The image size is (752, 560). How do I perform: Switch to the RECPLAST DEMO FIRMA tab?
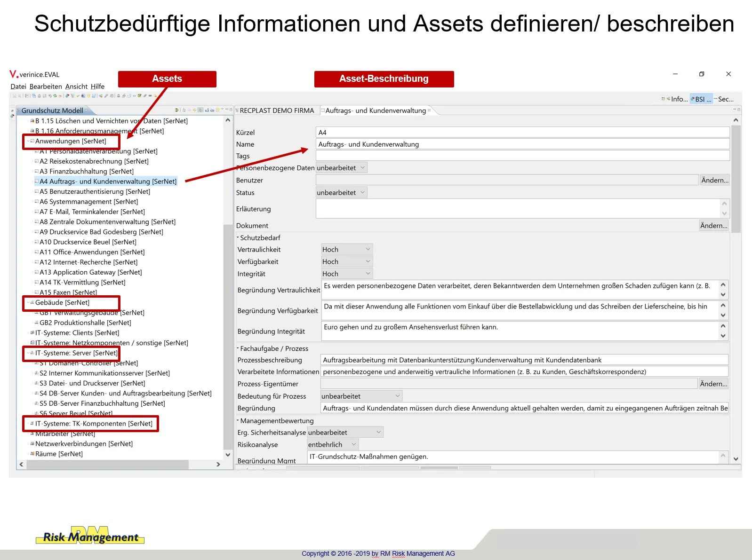coord(276,111)
